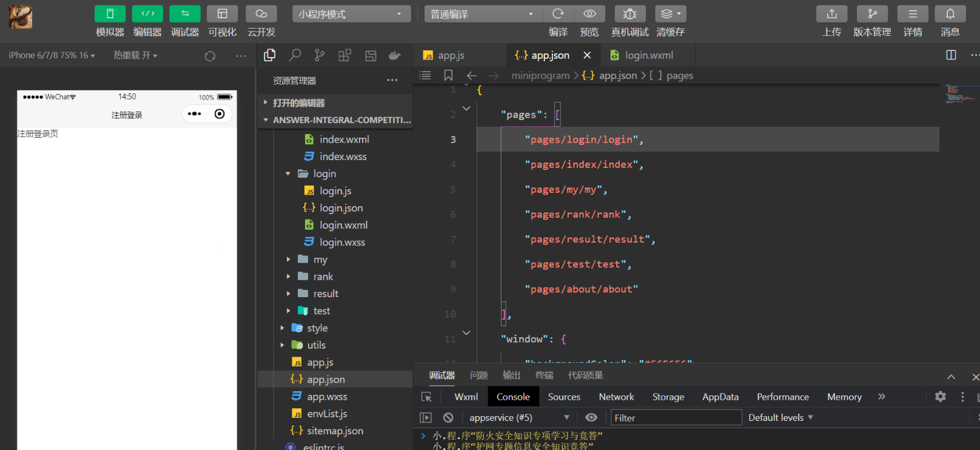Viewport: 980px width, 450px height.
Task: Toggle the simulator panel button
Action: (110, 13)
